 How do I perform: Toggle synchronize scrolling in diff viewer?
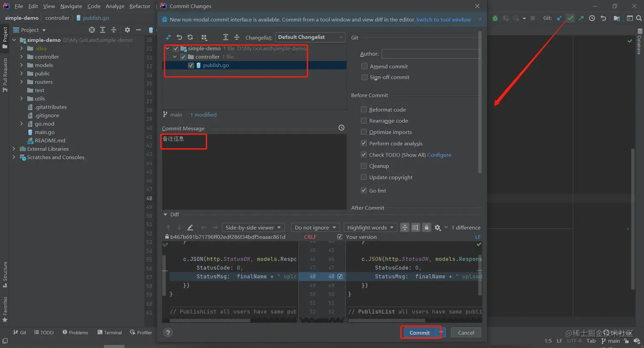(x=415, y=228)
